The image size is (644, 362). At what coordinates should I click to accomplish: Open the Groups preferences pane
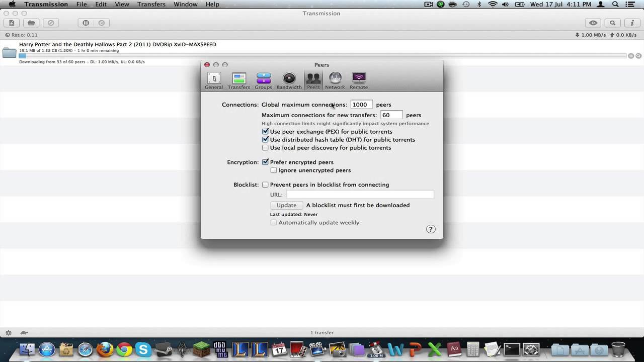[x=263, y=81]
